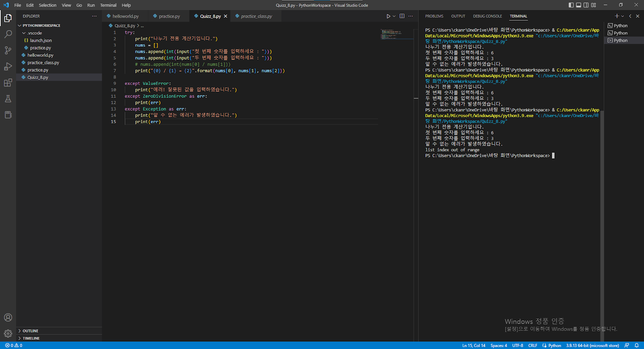The height and width of the screenshot is (349, 644).
Task: Split the editor to the right
Action: pos(402,16)
